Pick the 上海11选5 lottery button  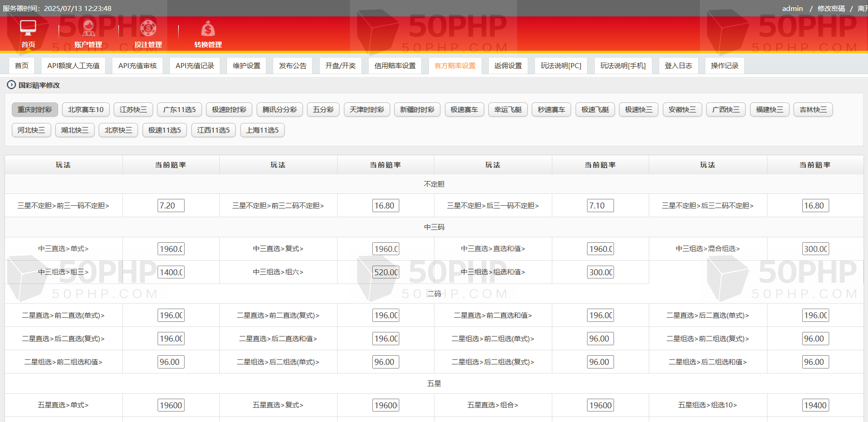point(262,130)
